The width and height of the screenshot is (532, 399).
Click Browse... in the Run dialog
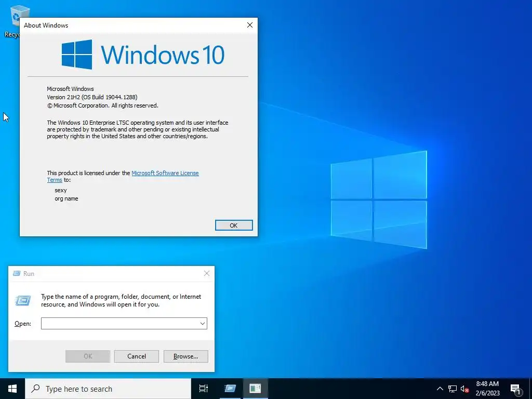pos(185,356)
